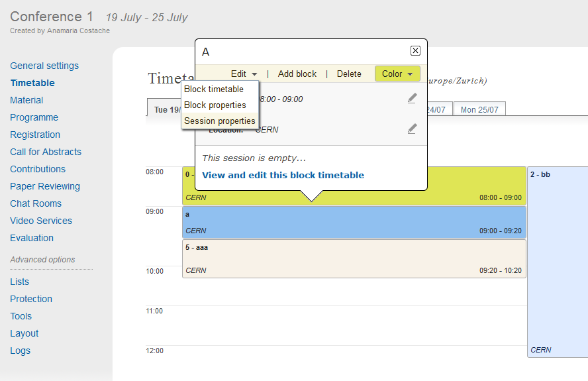Select Block timetable from the Edit menu

[214, 89]
